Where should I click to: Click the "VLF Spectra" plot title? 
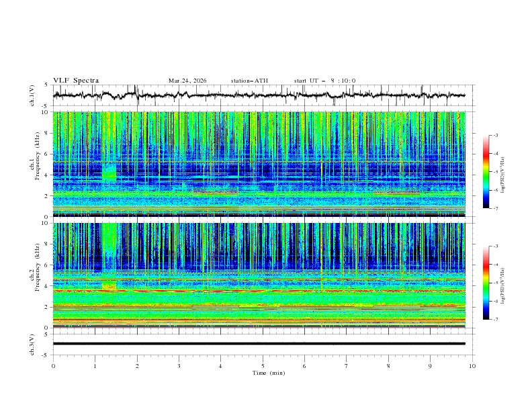pyautogui.click(x=76, y=81)
